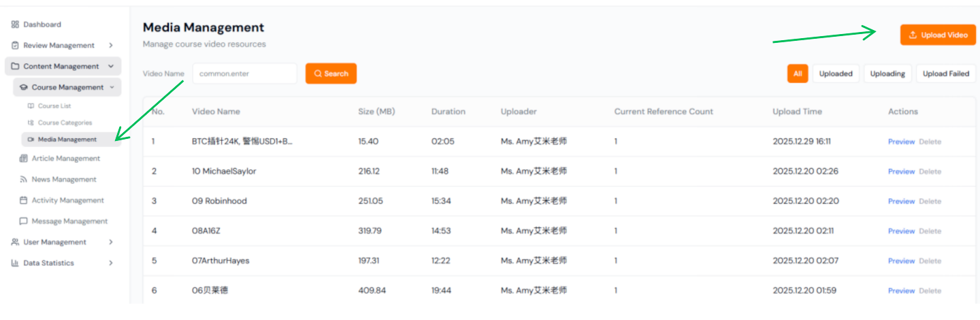Image resolution: width=980 pixels, height=320 pixels.
Task: Click the Activity Management calendar icon
Action: pyautogui.click(x=24, y=201)
